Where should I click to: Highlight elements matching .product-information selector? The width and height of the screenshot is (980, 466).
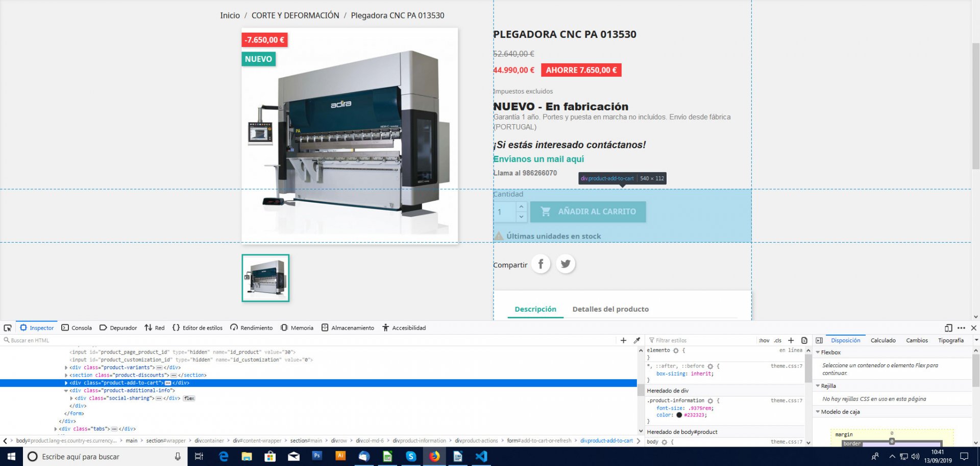(x=710, y=401)
